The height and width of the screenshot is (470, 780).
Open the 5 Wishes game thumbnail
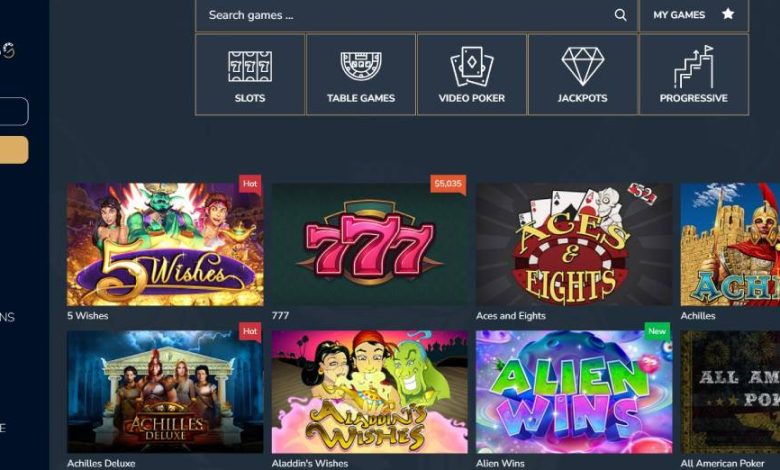coord(165,244)
